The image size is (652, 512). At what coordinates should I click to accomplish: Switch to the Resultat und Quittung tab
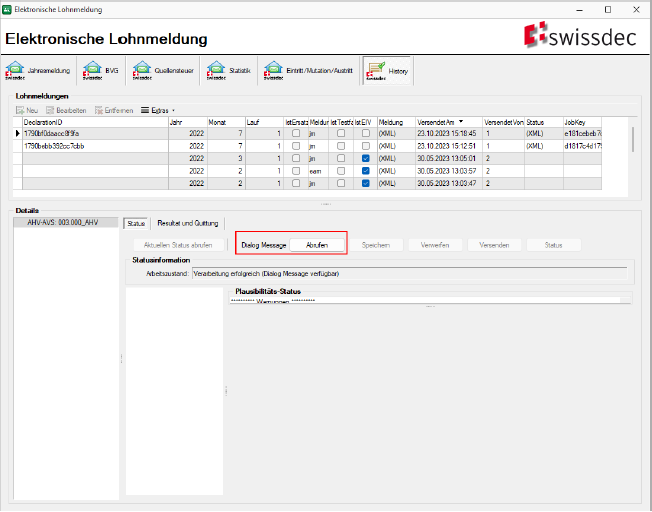pyautogui.click(x=187, y=223)
